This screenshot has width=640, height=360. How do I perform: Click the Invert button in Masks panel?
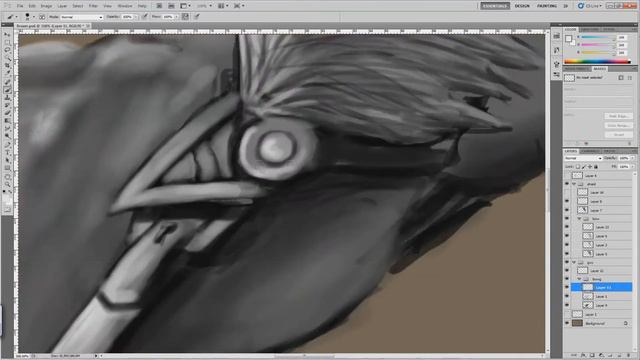tap(618, 134)
